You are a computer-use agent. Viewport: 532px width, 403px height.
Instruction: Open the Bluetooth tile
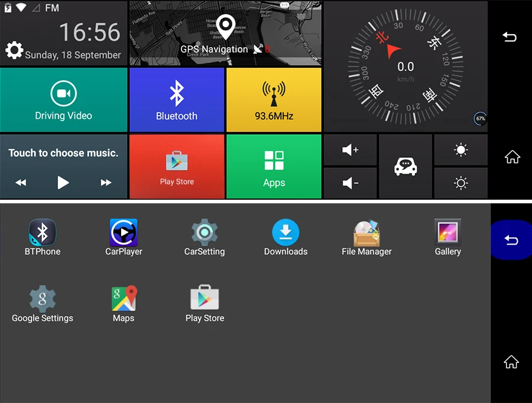click(177, 100)
